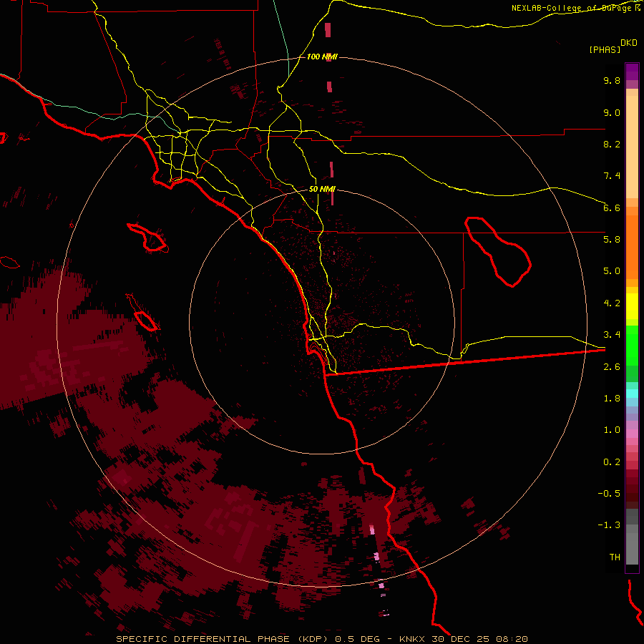Click the TH threshold legend label
Image resolution: width=644 pixels, height=644 pixels.
[x=615, y=557]
